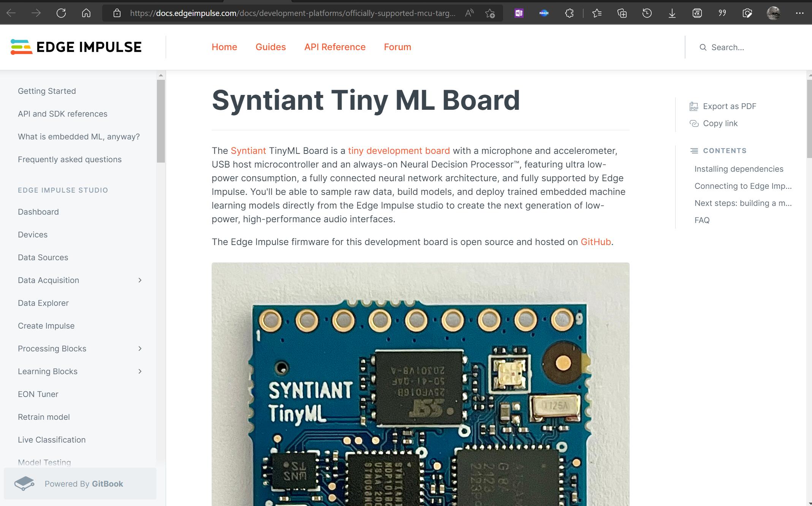This screenshot has width=812, height=506.
Task: Follow the tiny development board link
Action: coord(399,151)
